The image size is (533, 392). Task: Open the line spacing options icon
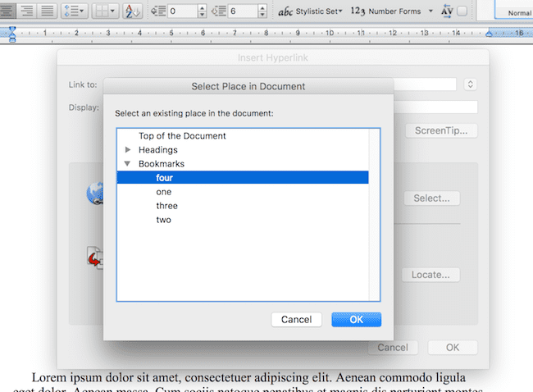75,11
